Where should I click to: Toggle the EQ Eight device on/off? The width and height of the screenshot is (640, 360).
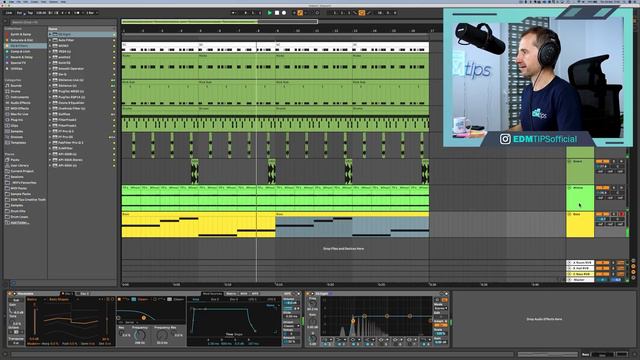point(308,293)
